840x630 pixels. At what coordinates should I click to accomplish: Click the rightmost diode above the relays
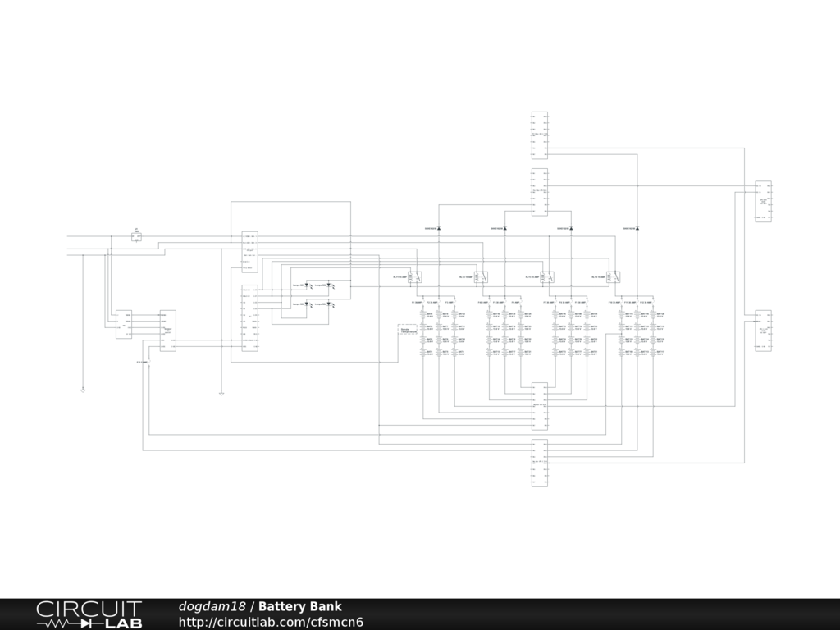click(637, 228)
